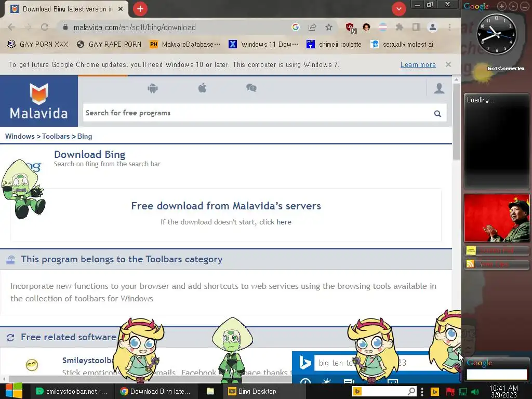
Task: Minimize the Google sidebar with minus button
Action: 525,6
